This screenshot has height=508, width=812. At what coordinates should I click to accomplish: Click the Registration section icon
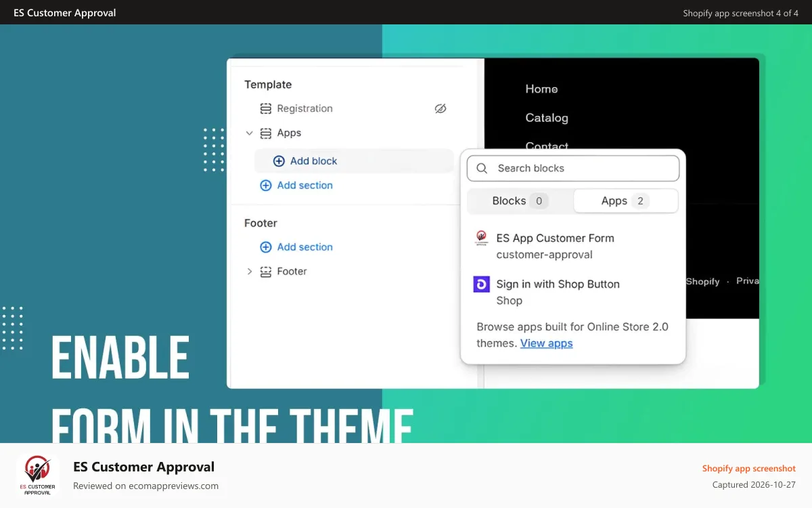coord(266,108)
